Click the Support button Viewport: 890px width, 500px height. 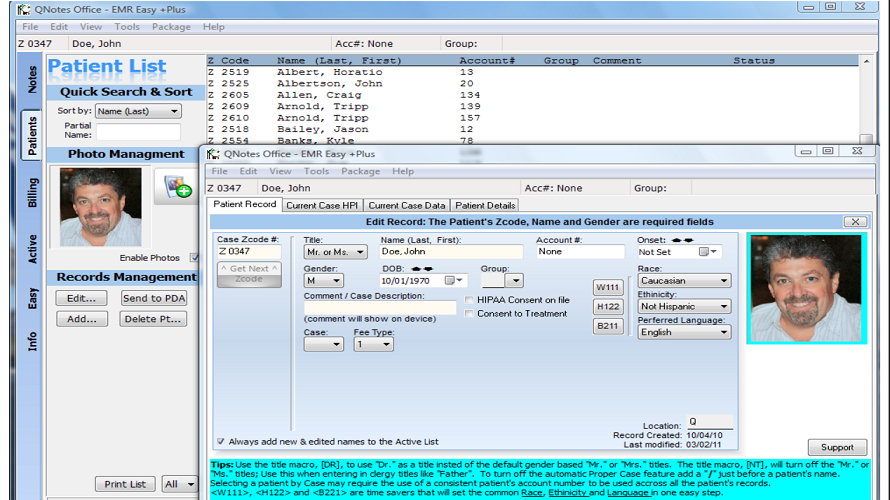837,447
